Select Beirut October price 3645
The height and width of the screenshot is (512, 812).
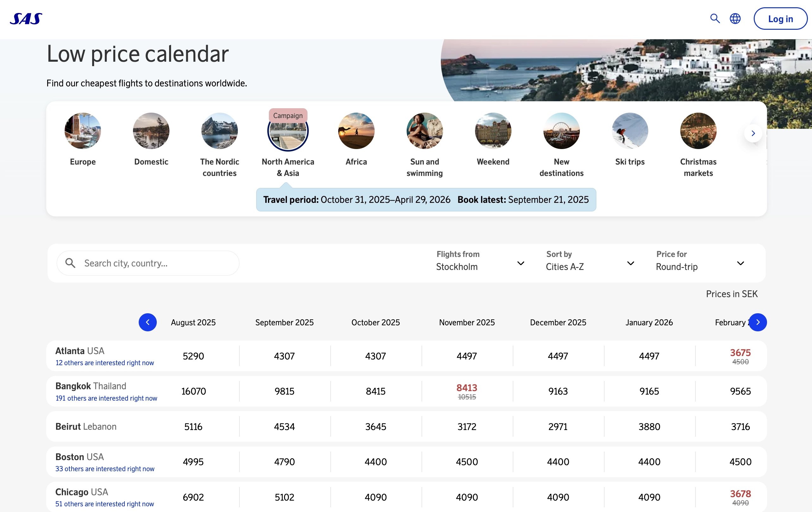(376, 427)
